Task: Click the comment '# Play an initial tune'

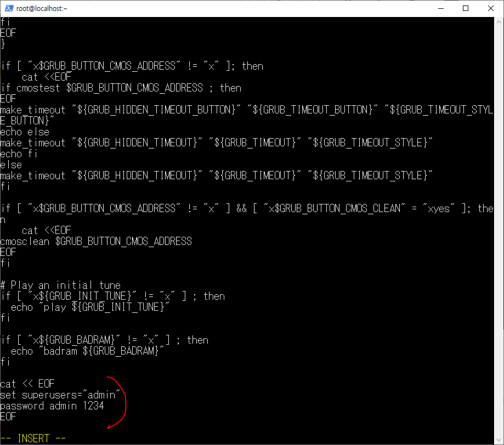Action: point(60,285)
